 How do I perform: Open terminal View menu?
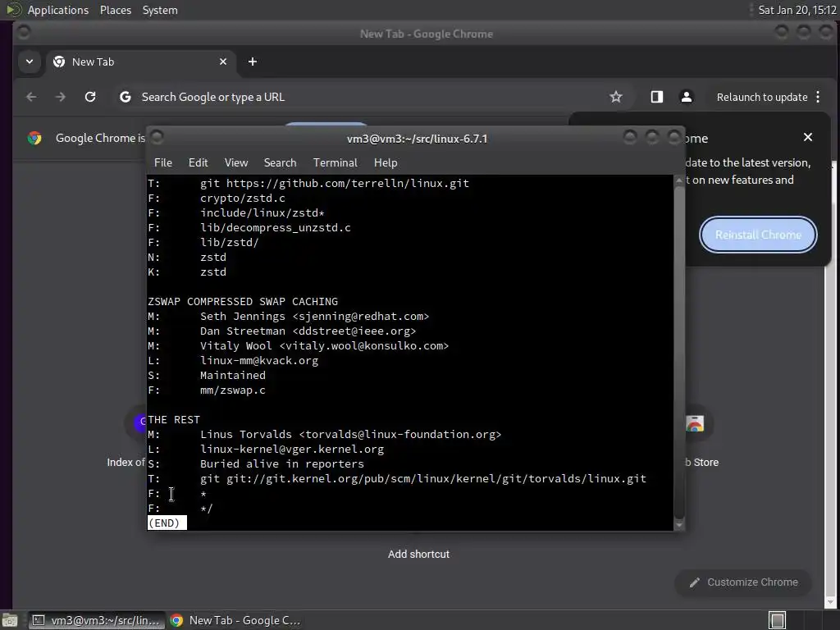(x=235, y=162)
